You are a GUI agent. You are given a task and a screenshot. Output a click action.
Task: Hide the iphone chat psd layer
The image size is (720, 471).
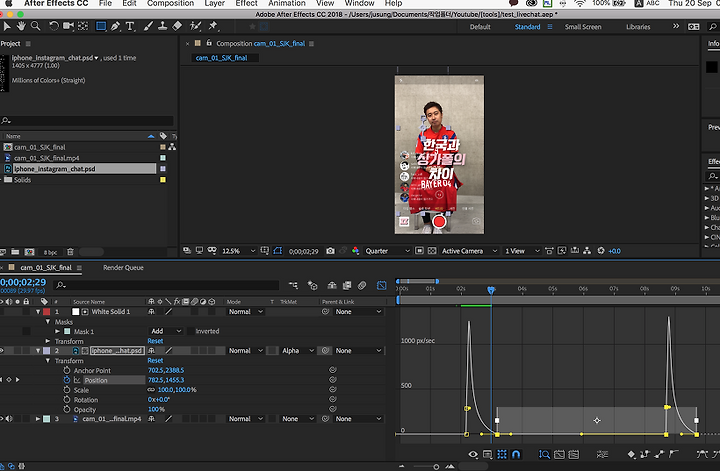coord(2,351)
